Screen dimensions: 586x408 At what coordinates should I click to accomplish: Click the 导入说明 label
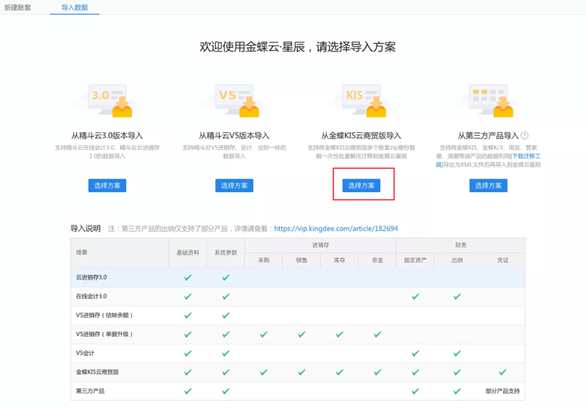point(86,228)
